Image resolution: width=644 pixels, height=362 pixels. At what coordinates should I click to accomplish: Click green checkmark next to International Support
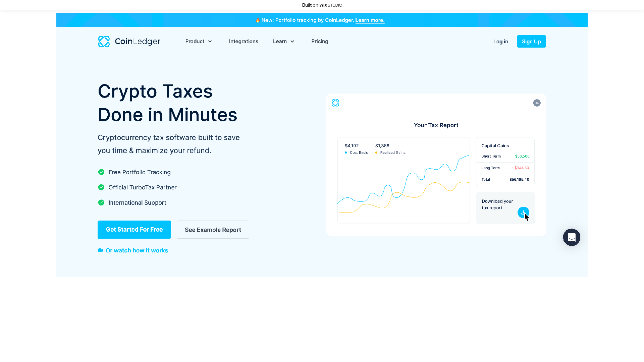[101, 202]
